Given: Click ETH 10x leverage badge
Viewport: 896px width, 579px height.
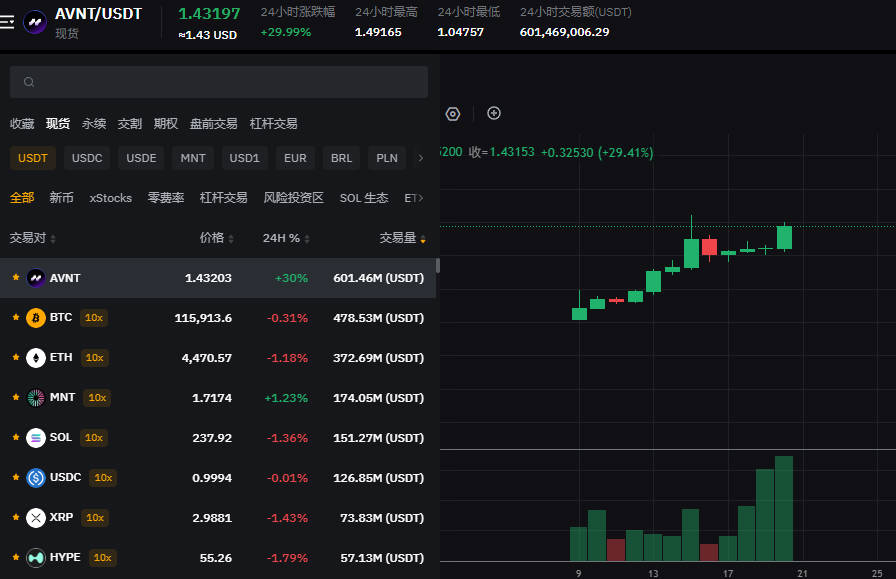Looking at the screenshot, I should 94,358.
